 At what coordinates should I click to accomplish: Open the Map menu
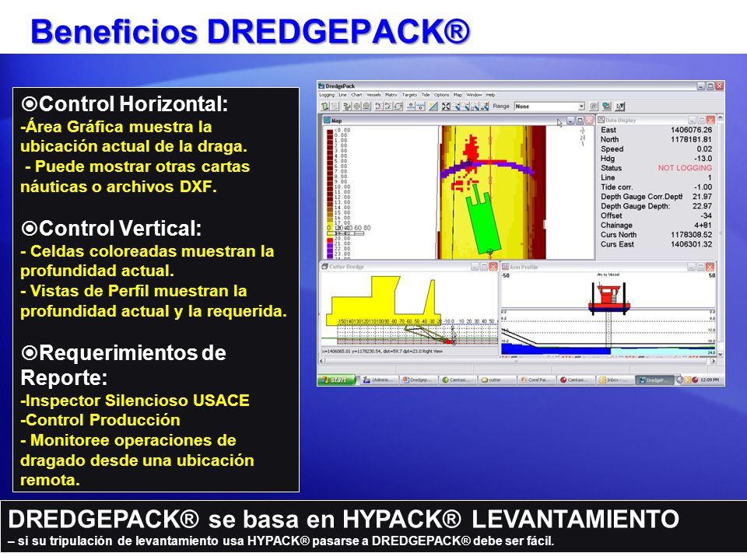(x=458, y=95)
